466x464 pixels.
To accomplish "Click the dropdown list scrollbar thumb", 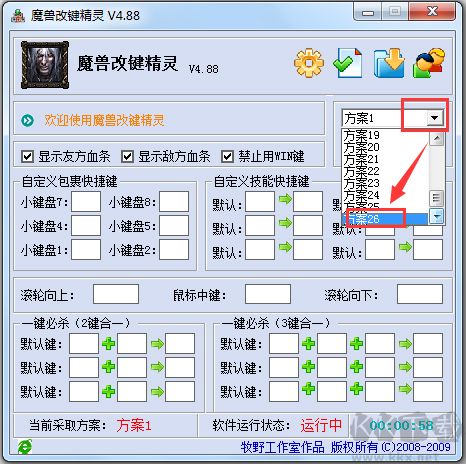I will point(437,198).
